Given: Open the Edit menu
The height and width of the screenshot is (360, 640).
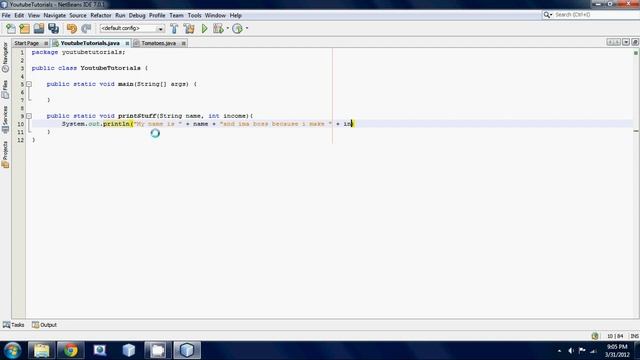Looking at the screenshot, I should tap(19, 15).
